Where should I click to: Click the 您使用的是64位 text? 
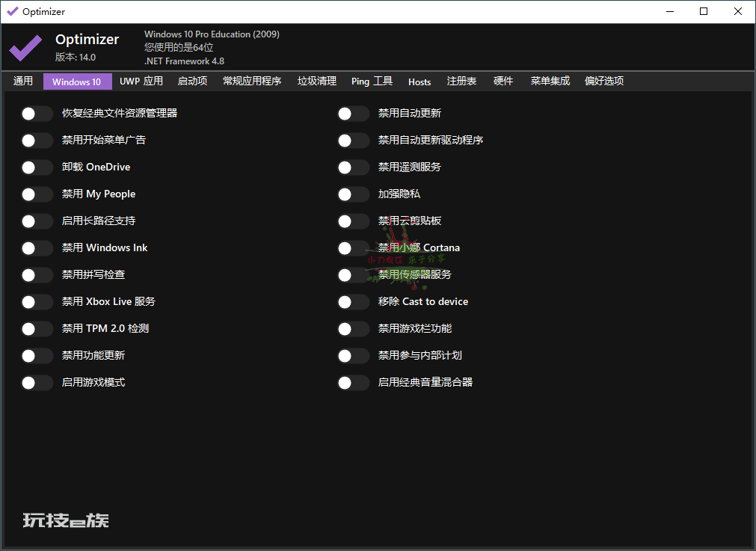coord(179,47)
